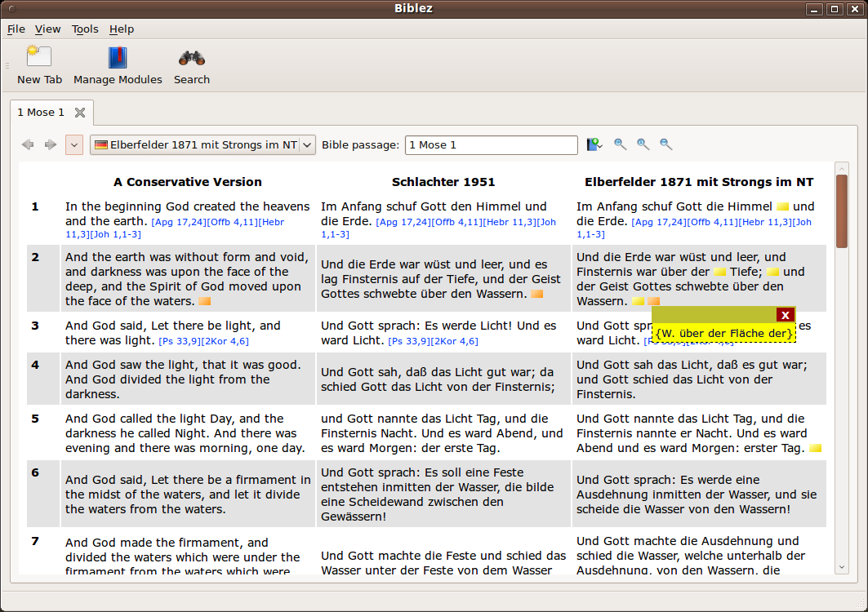Close the '1 Mose 1' tab

[x=80, y=113]
